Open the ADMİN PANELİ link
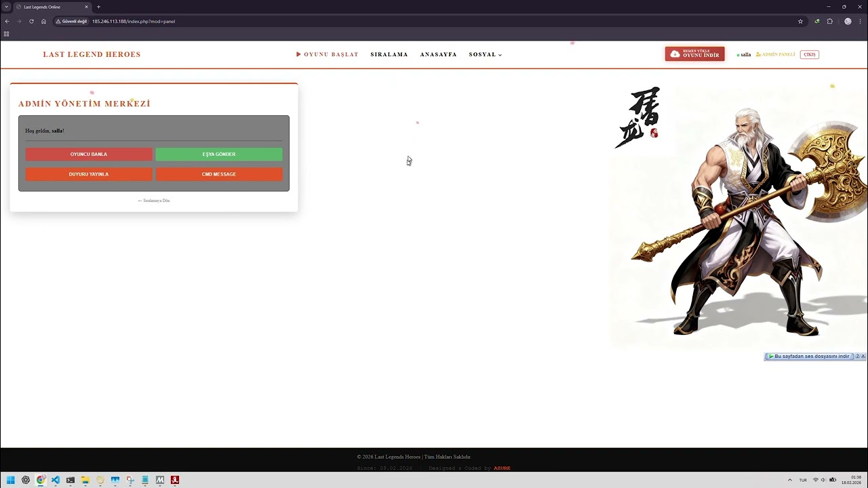The width and height of the screenshot is (868, 488). click(x=775, y=54)
